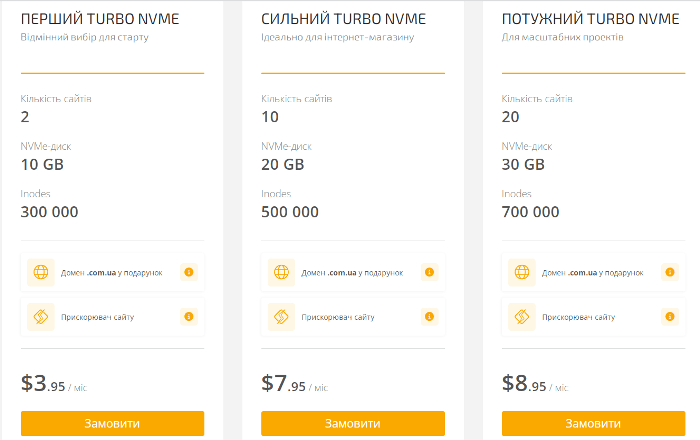Click the site count '10' value
700x440 pixels.
[x=270, y=117]
